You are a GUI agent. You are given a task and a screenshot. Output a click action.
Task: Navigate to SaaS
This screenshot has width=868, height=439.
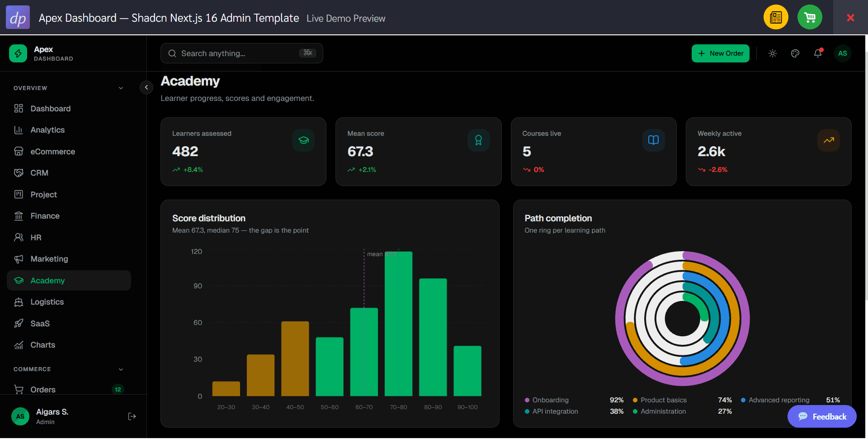pyautogui.click(x=69, y=324)
